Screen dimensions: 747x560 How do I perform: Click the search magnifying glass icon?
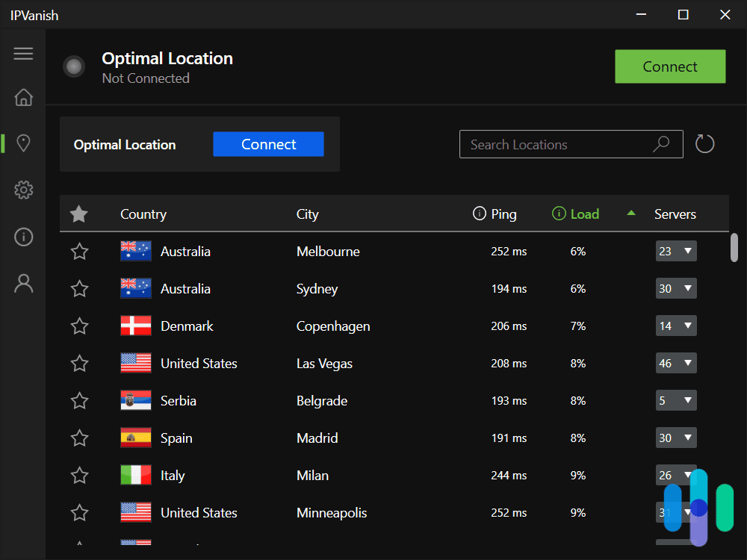click(x=661, y=143)
